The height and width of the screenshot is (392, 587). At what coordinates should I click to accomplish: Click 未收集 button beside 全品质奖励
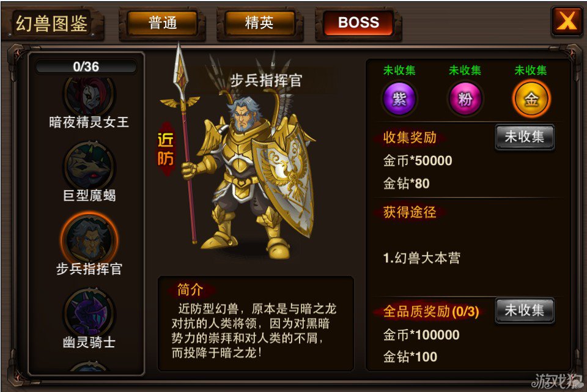525,311
